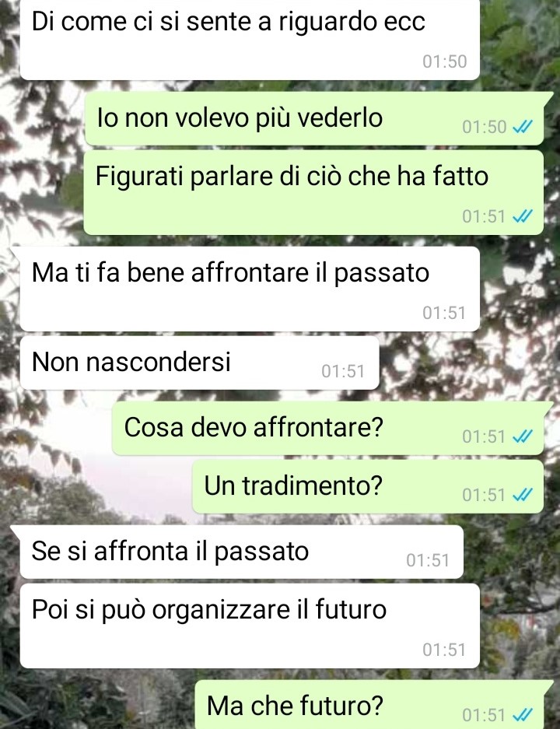Screen dimensions: 560x729
Task: Select sent message 'Io non volevo più vederlo'
Action: click(315, 118)
